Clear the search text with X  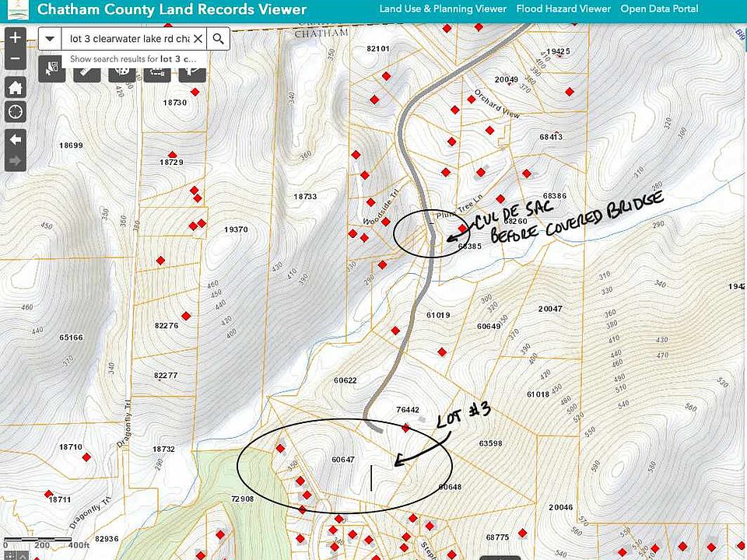[198, 39]
